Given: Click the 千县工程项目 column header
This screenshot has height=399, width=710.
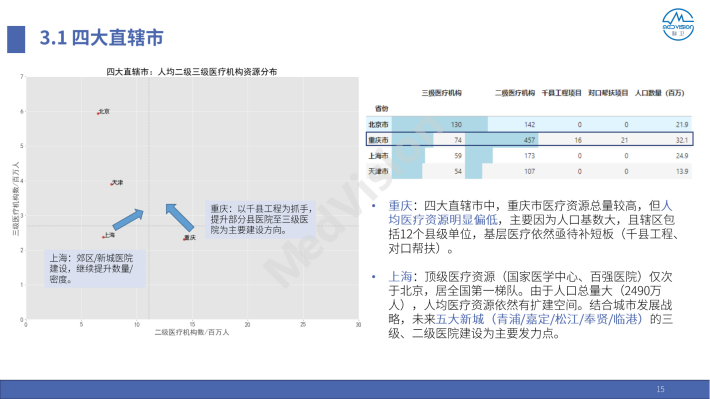Looking at the screenshot, I should (x=561, y=93).
